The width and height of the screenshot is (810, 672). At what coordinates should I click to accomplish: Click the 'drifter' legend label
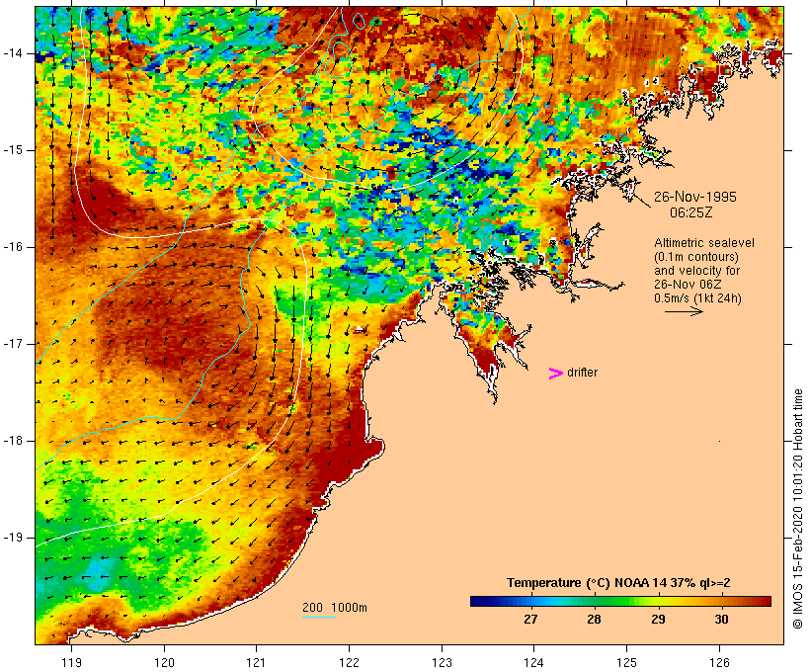coord(582,373)
